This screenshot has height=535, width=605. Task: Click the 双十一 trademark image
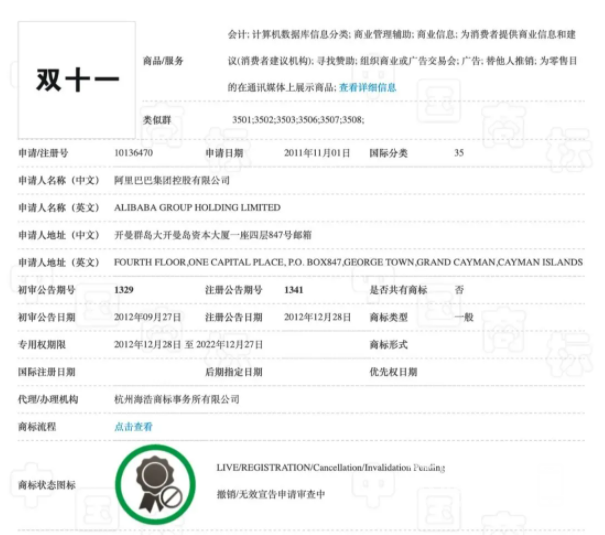pyautogui.click(x=77, y=80)
